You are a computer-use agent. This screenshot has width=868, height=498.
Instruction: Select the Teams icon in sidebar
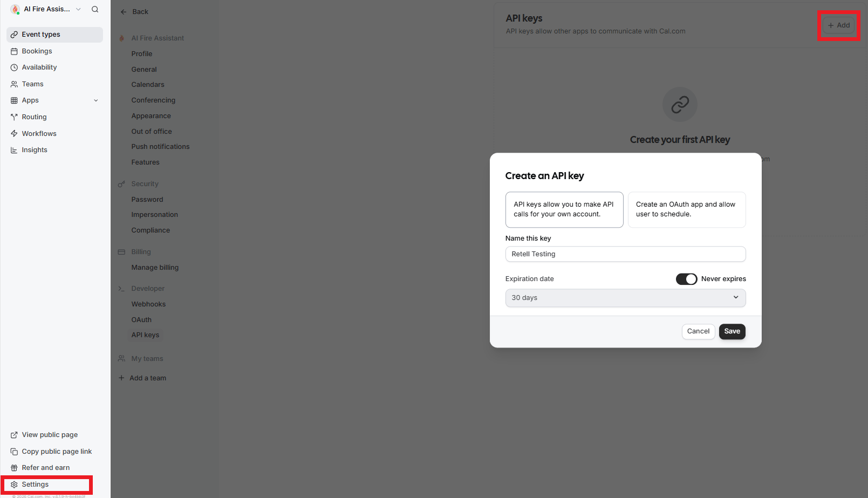[x=13, y=84]
